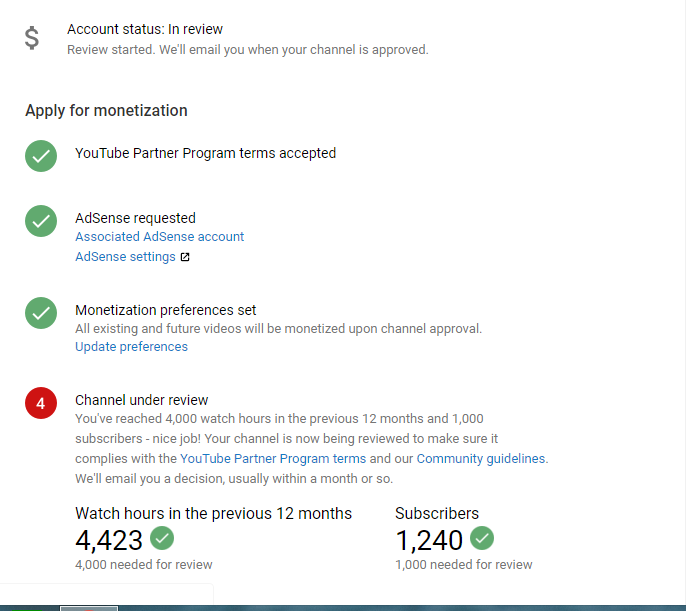The image size is (686, 611).
Task: Click the 'Monetization preferences set' label
Action: click(165, 310)
